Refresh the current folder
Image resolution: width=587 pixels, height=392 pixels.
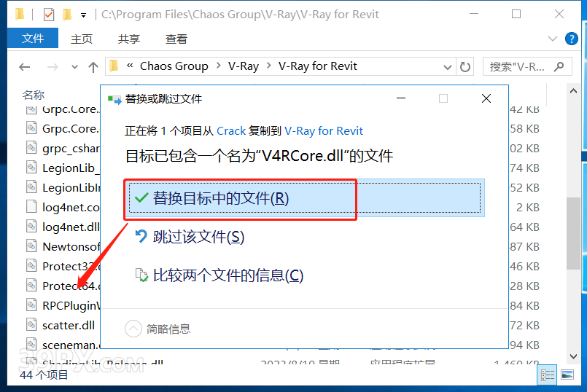(x=465, y=67)
